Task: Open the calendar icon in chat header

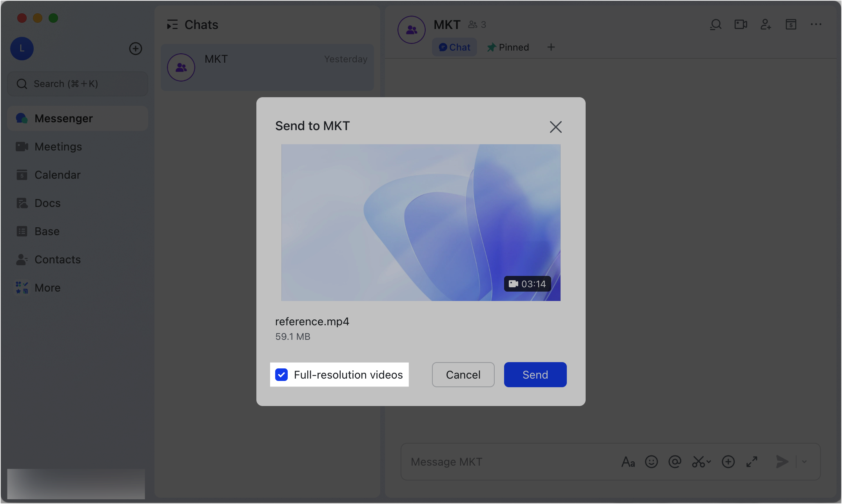Action: 791,25
